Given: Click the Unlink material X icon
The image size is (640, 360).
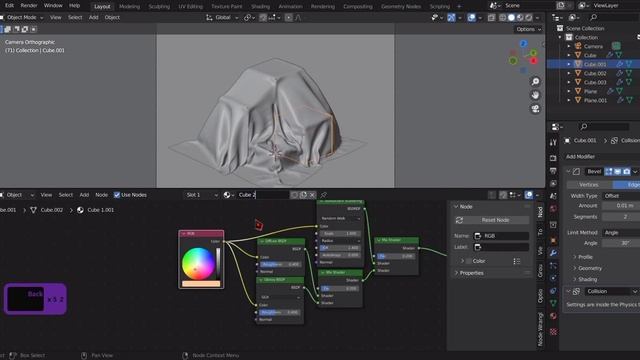Looking at the screenshot, I should (312, 195).
